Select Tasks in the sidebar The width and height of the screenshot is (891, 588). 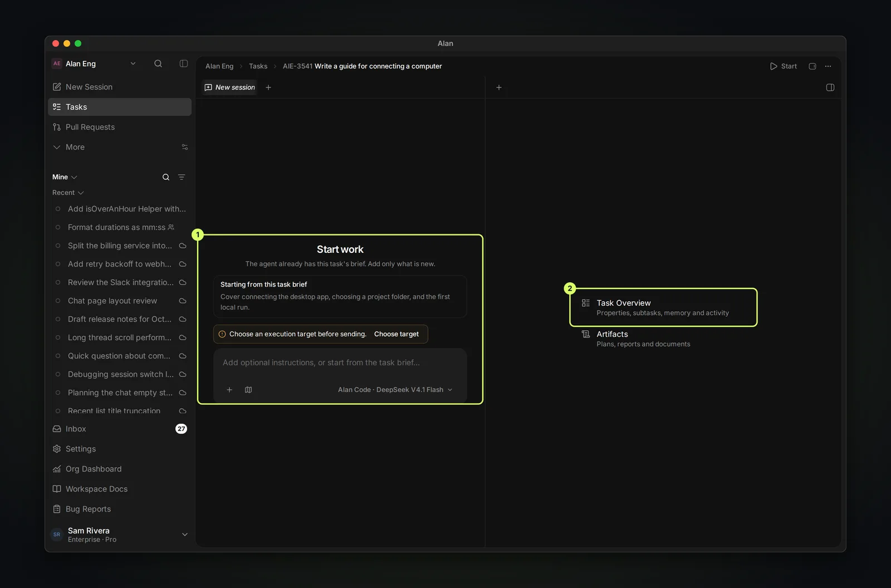click(x=120, y=107)
